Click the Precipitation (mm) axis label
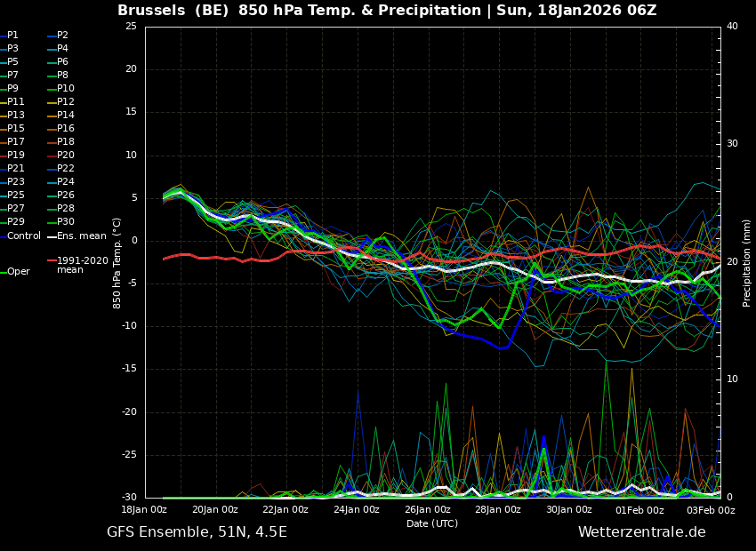756x551 pixels. click(747, 263)
